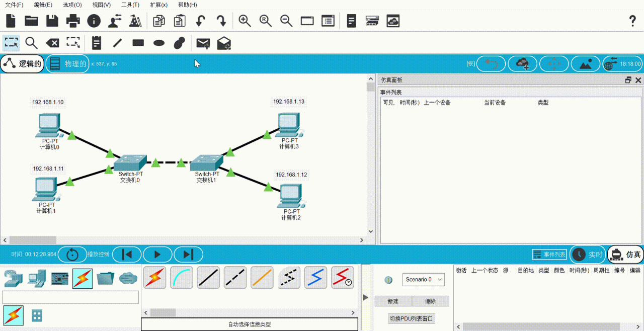644x331 pixels.
Task: Switch to Logical workspace tab
Action: point(22,64)
